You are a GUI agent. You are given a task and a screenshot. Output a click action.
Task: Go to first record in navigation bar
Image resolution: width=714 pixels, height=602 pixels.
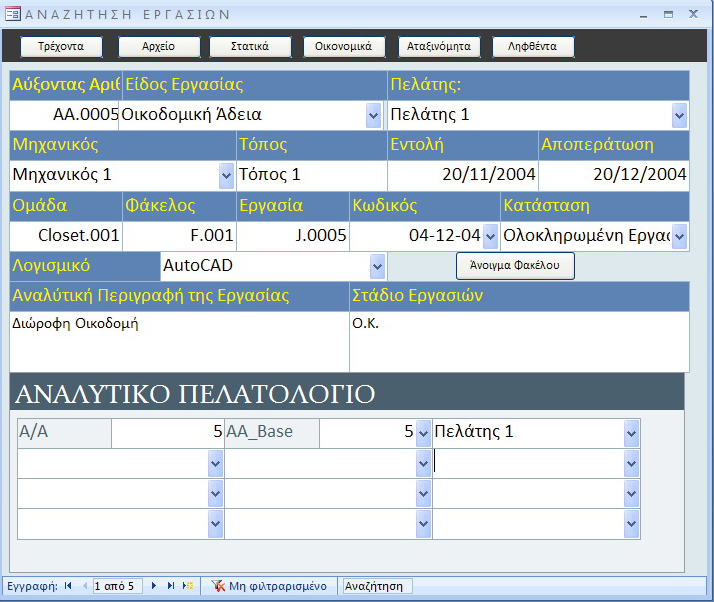coord(68,586)
